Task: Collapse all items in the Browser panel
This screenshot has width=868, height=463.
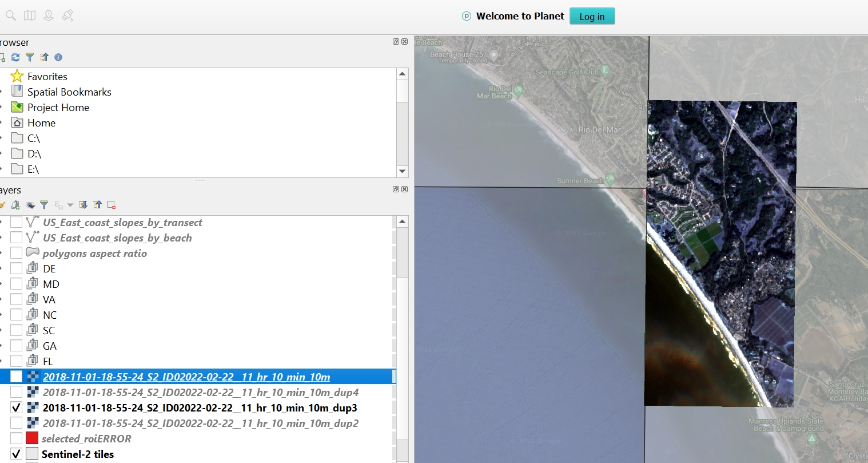Action: (x=44, y=57)
